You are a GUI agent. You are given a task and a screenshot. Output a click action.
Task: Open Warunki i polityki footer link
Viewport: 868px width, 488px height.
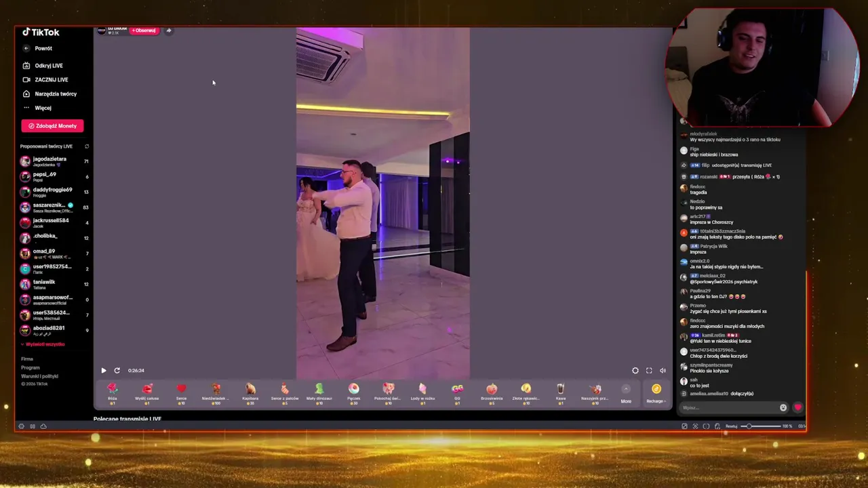[x=39, y=376]
